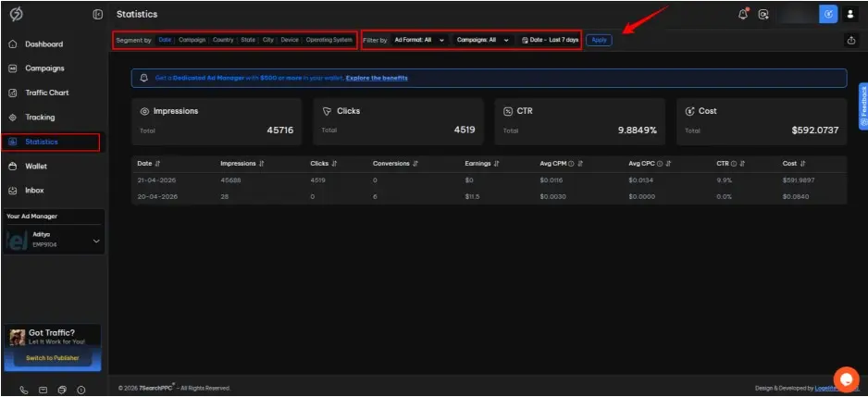The image size is (868, 397).
Task: Click the Avg CPC info icon
Action: pos(659,164)
